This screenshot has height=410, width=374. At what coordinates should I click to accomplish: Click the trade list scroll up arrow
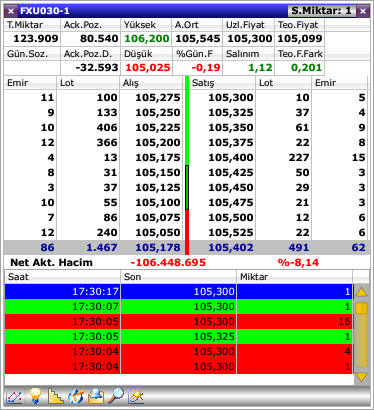pos(362,292)
